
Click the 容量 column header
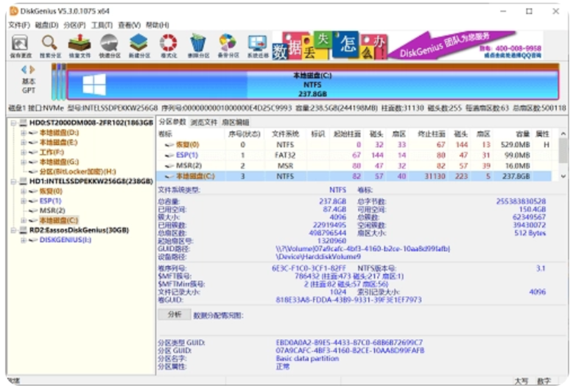(x=513, y=134)
